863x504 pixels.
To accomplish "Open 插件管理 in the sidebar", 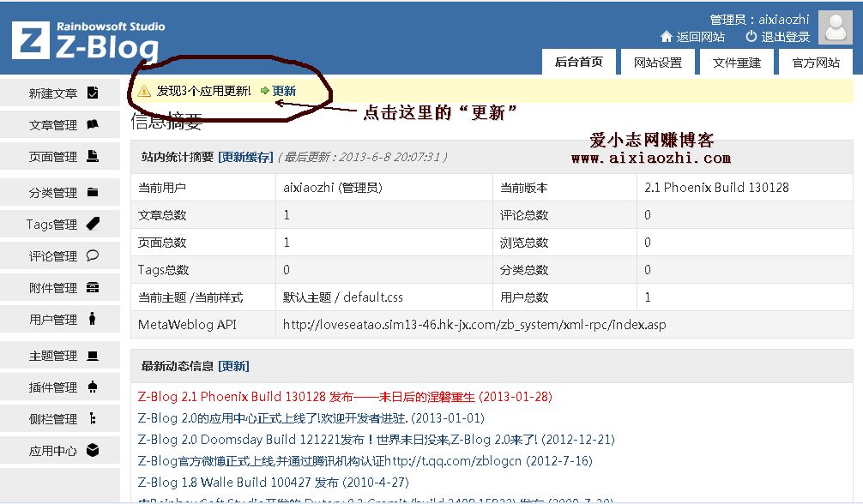I will tap(60, 387).
